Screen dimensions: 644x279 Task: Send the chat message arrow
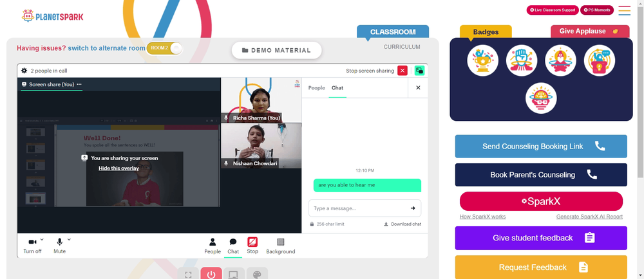pyautogui.click(x=413, y=208)
